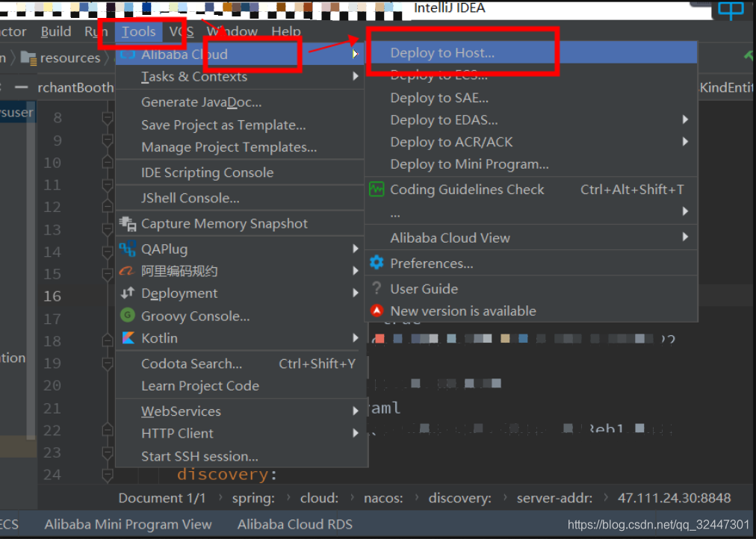This screenshot has width=756, height=539.
Task: Click the Groovy Console icon
Action: point(127,316)
